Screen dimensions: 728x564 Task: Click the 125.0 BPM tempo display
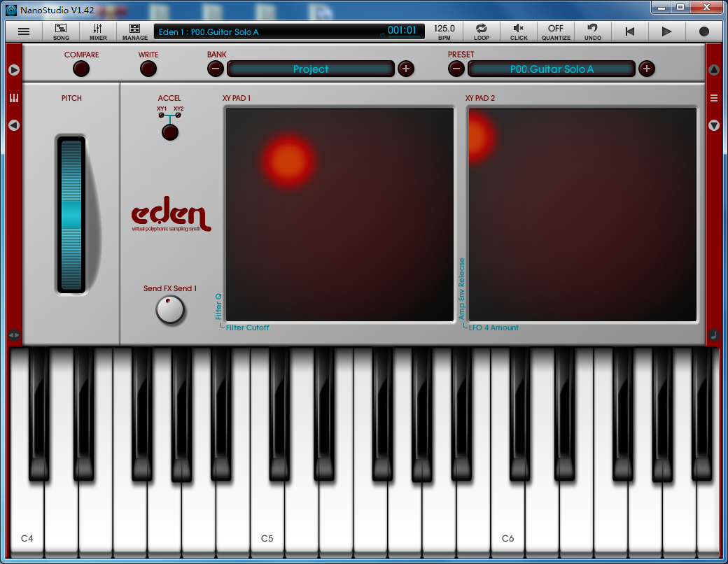[444, 31]
